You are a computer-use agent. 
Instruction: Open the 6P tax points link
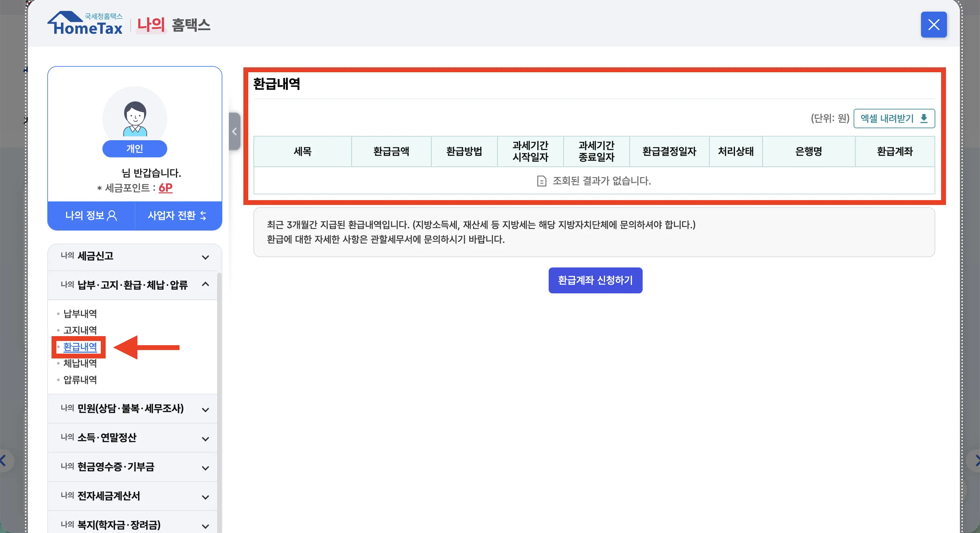165,188
